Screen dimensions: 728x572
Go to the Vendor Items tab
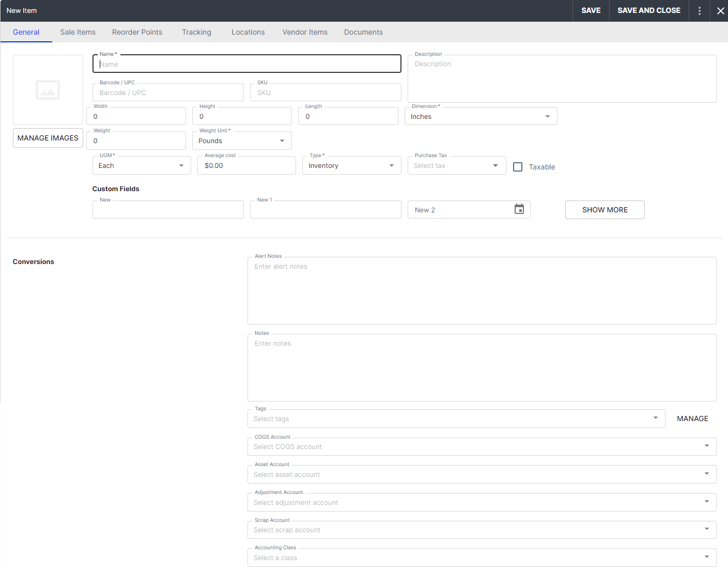pyautogui.click(x=305, y=32)
